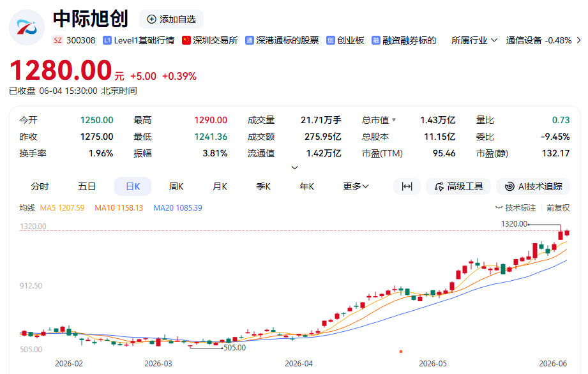Change the 前复权 adjustment setting

click(x=558, y=208)
